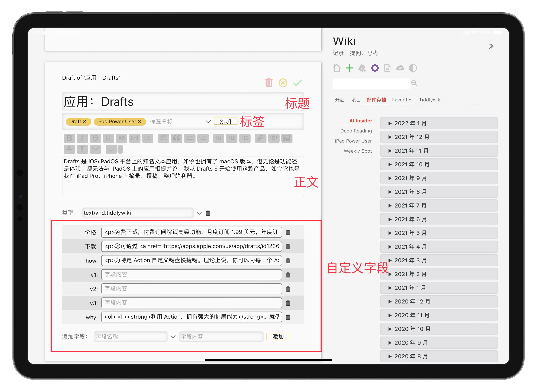Toggle the light/dark palette switch
The height and width of the screenshot is (392, 537).
[x=413, y=68]
